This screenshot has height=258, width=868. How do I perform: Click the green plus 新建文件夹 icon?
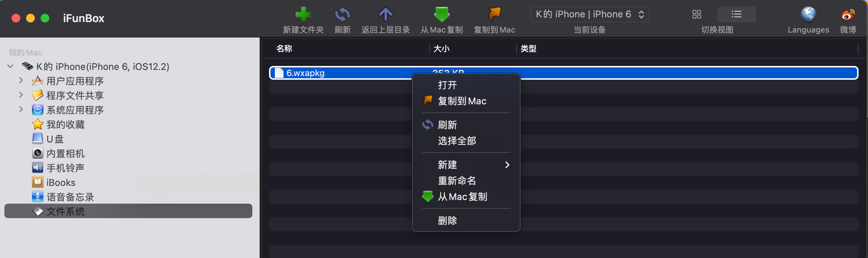tap(303, 14)
